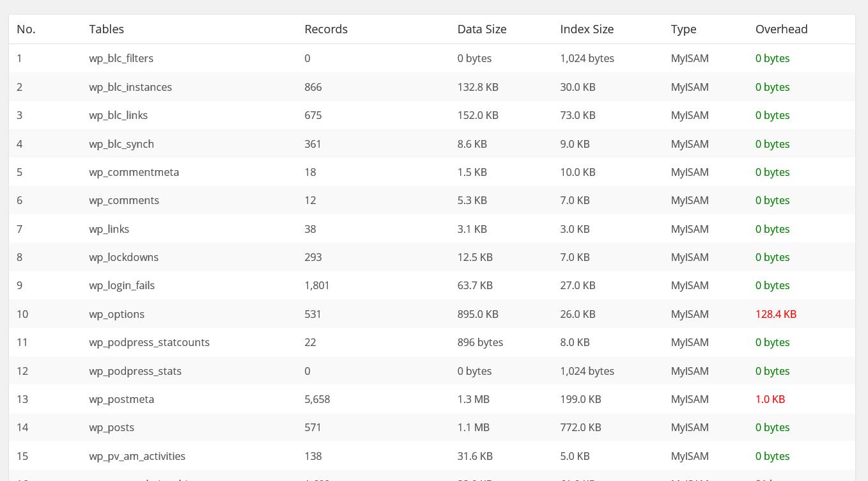Click the wp_posts table name

click(111, 427)
